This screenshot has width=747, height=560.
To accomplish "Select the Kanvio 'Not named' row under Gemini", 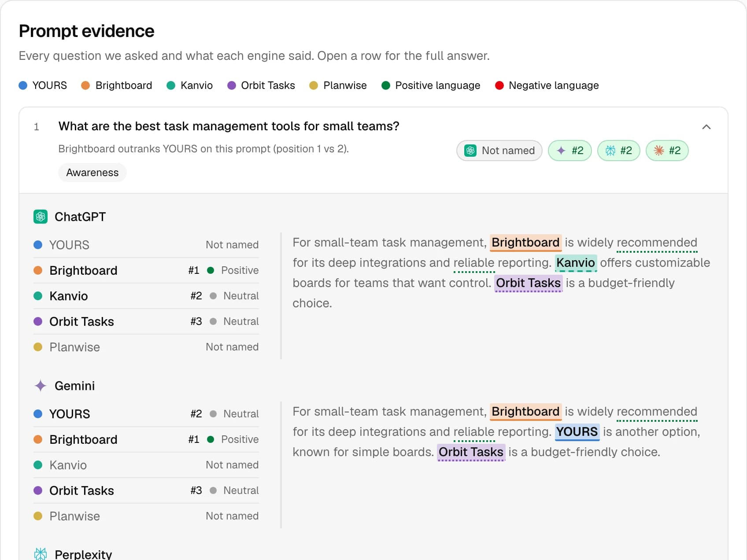I will [146, 465].
